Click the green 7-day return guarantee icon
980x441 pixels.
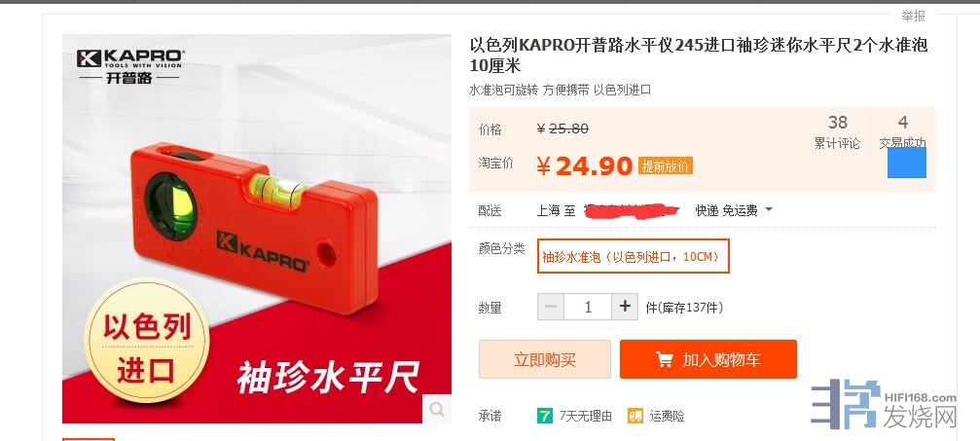544,416
